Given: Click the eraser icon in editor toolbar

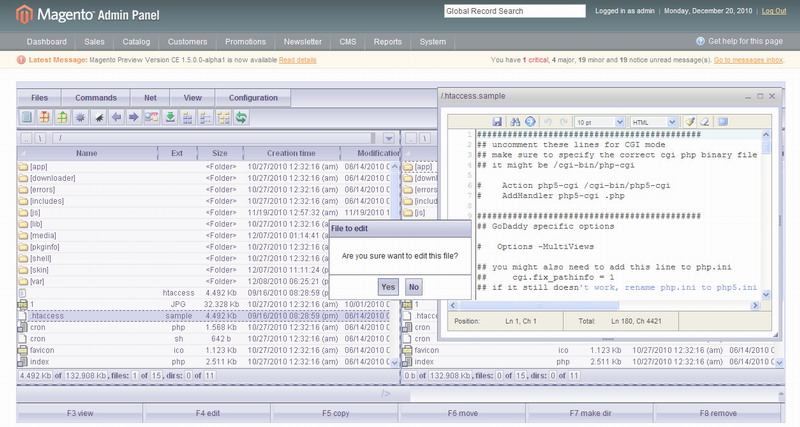Looking at the screenshot, I should click(705, 121).
